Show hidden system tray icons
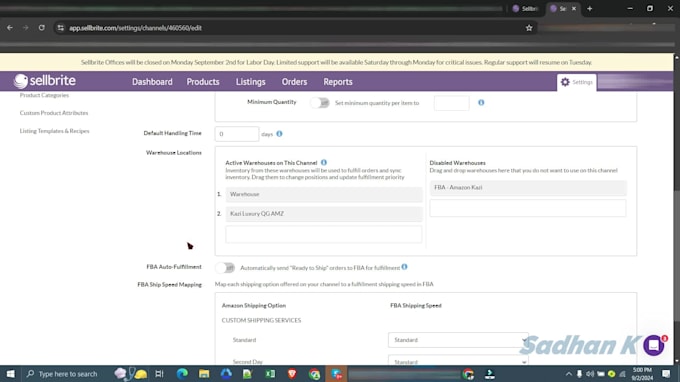The image size is (680, 382). pyautogui.click(x=569, y=374)
